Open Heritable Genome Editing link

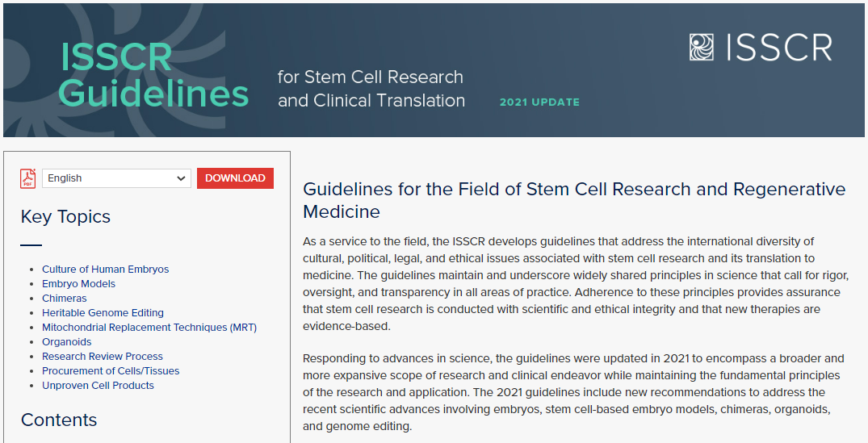(103, 313)
